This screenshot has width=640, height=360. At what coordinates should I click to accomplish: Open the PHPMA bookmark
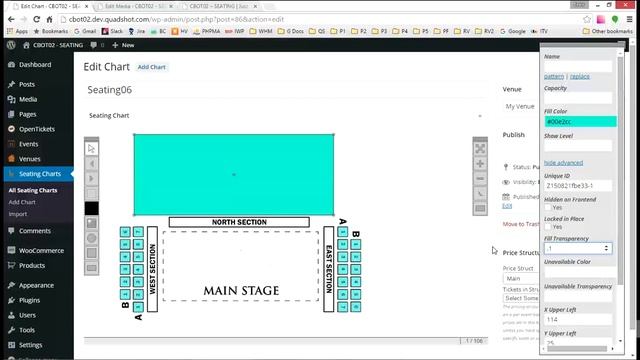click(x=207, y=31)
